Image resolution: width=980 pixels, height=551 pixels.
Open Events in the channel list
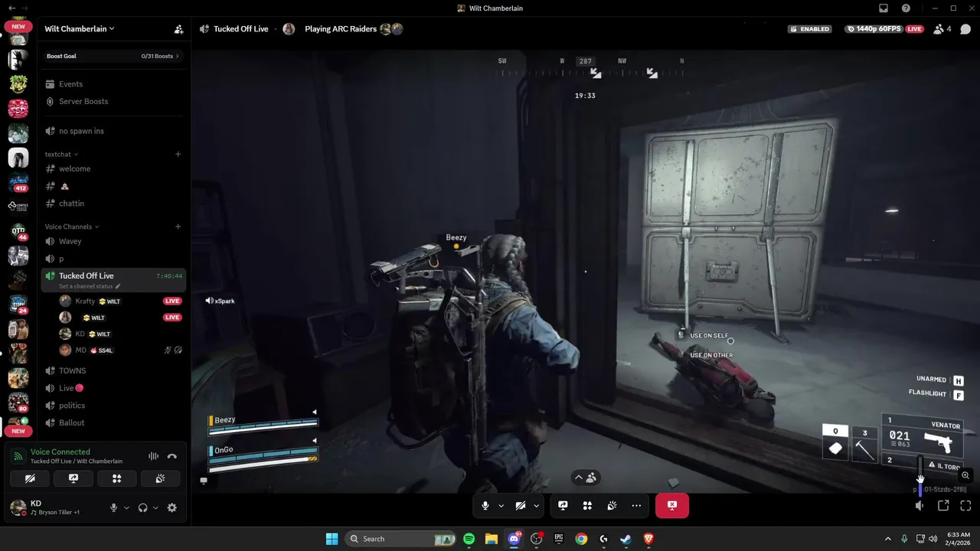point(113,84)
